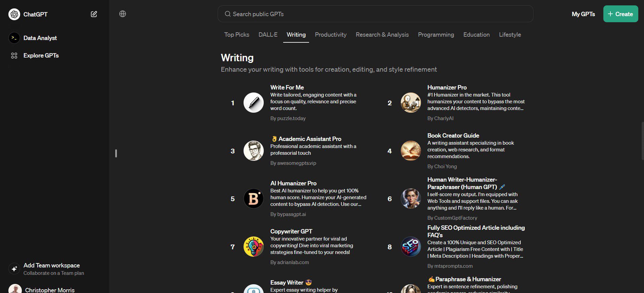Image resolution: width=644 pixels, height=293 pixels.
Task: Open the Copywriter GPT lightbulb icon
Action: point(253,247)
